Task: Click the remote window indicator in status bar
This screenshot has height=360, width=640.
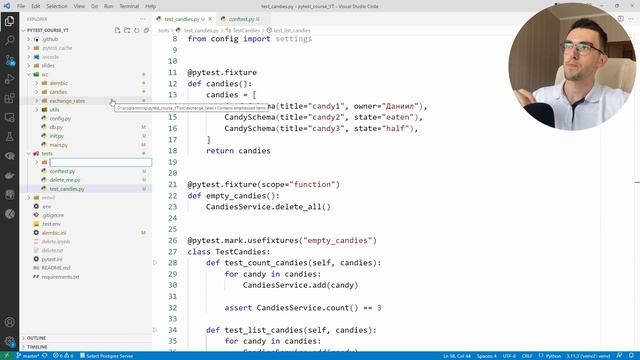Action: 6,356
